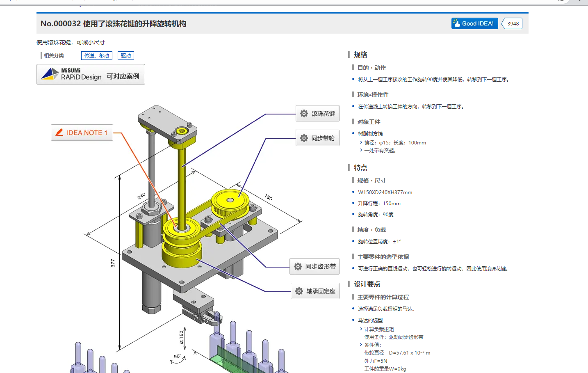The height and width of the screenshot is (373, 588).
Task: Click chevron item 一处带有突起
Action: pos(380,151)
